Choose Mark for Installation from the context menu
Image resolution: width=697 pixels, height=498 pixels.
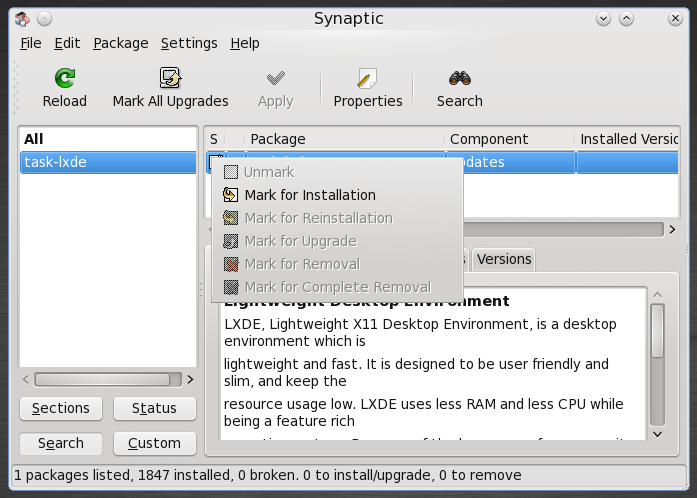337,195
